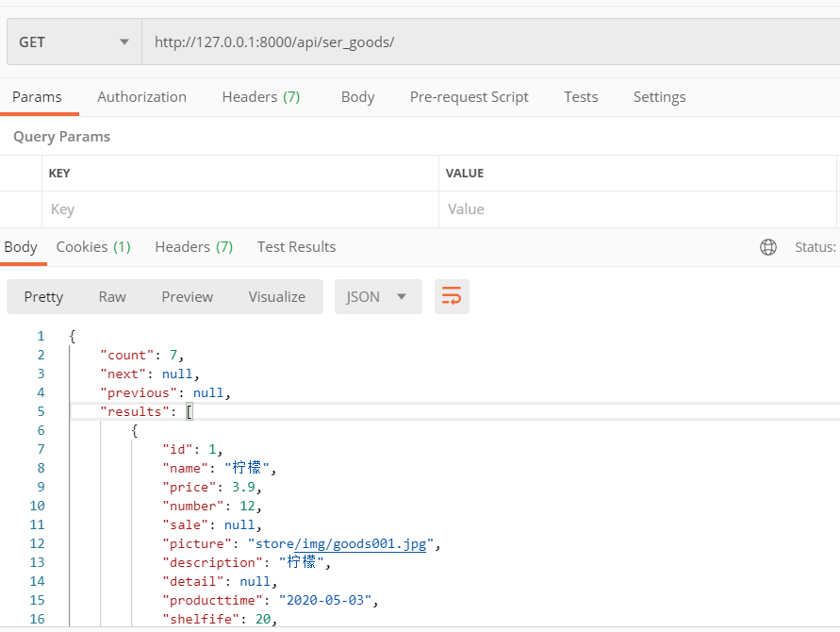Image resolution: width=840 pixels, height=632 pixels.
Task: Open the JSON format dropdown
Action: [x=378, y=296]
